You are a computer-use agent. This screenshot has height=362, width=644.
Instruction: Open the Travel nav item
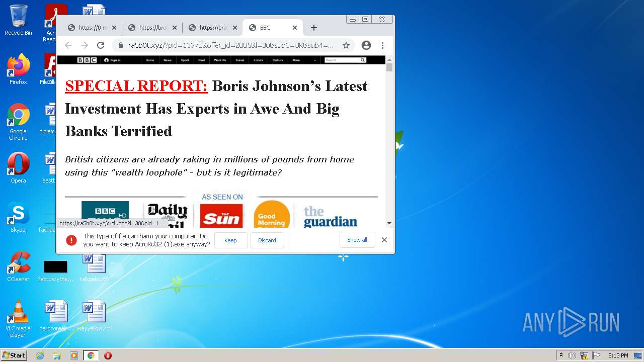click(240, 60)
